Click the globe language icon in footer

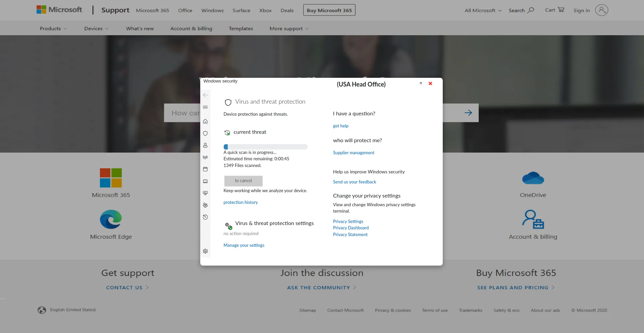point(42,310)
